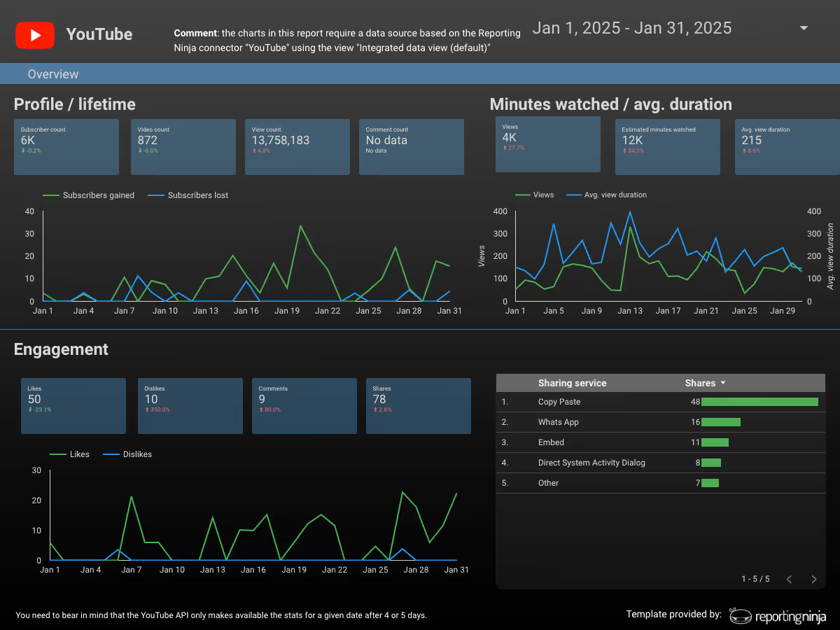Open the date range dropdown arrow
The height and width of the screenshot is (630, 840).
point(804,29)
